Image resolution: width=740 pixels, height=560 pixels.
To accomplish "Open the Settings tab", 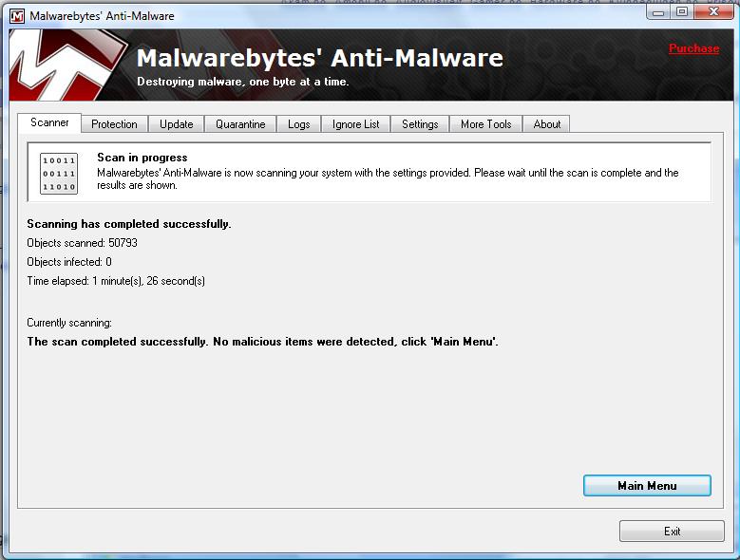I will pos(420,124).
